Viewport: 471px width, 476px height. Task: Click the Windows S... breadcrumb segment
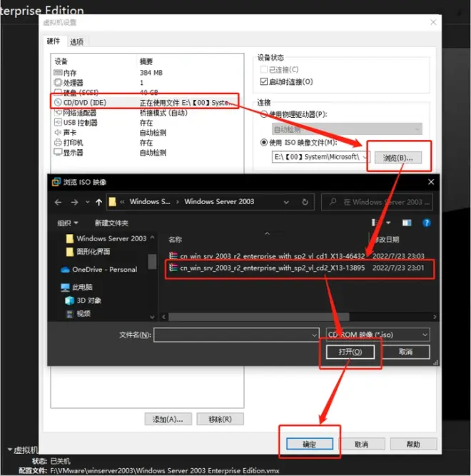coord(150,201)
